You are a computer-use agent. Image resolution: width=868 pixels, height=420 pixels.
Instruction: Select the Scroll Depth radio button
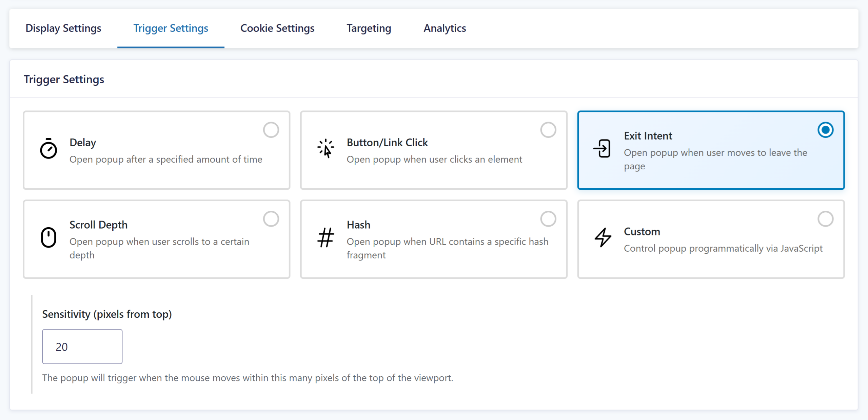pos(271,219)
